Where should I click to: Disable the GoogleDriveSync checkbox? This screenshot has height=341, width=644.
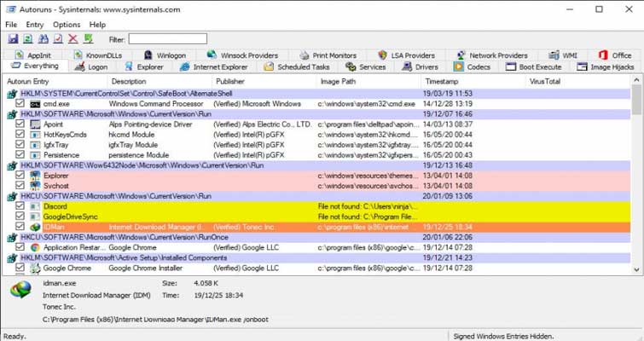[20, 216]
